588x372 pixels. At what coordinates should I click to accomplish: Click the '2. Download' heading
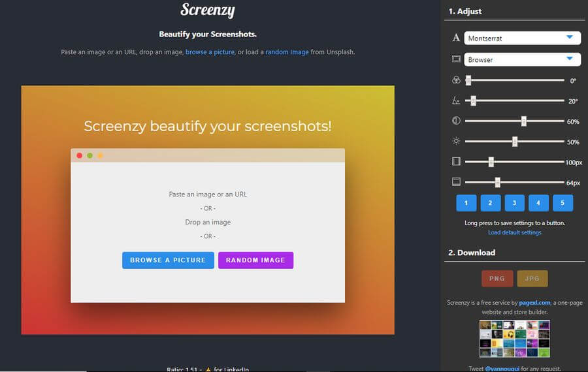pyautogui.click(x=472, y=253)
